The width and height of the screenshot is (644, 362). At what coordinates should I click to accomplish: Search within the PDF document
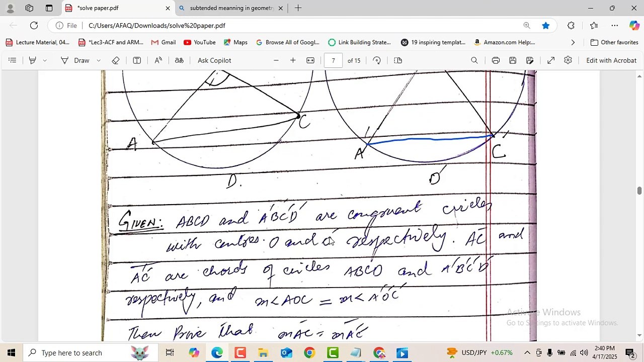(x=474, y=60)
